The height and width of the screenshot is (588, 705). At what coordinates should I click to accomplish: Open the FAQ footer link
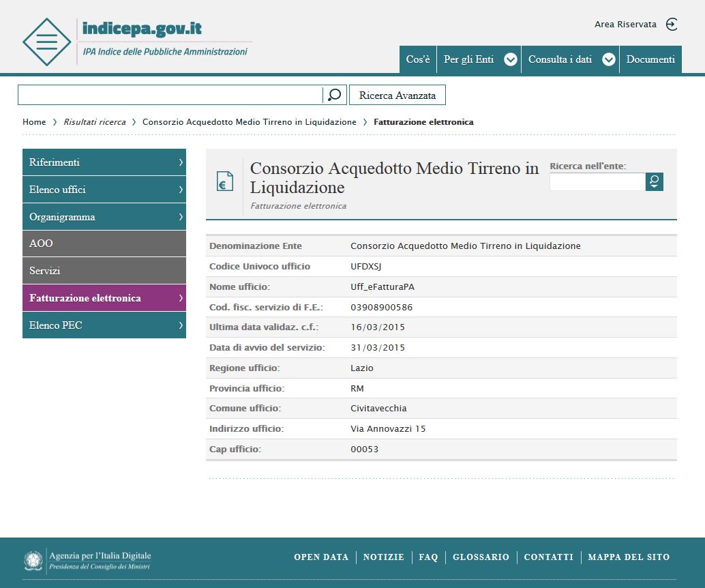tap(428, 557)
